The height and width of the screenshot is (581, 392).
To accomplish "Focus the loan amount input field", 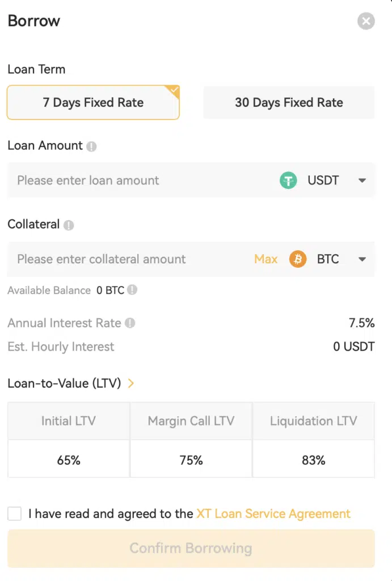I will 142,180.
